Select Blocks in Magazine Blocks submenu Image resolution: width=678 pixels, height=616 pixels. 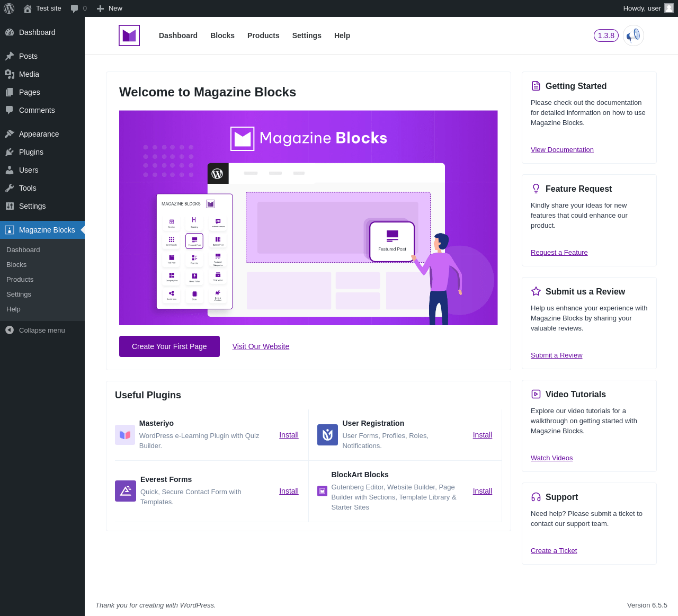click(x=16, y=265)
